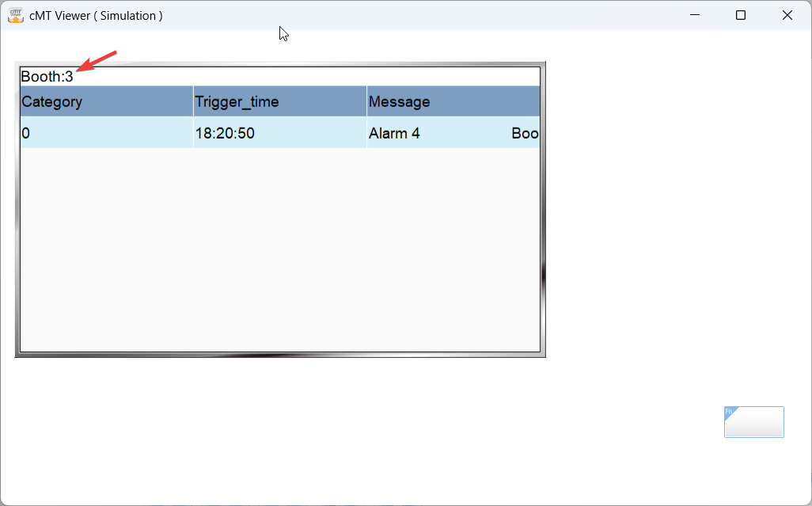Select the Message column header
The image size is (812, 506).
400,101
